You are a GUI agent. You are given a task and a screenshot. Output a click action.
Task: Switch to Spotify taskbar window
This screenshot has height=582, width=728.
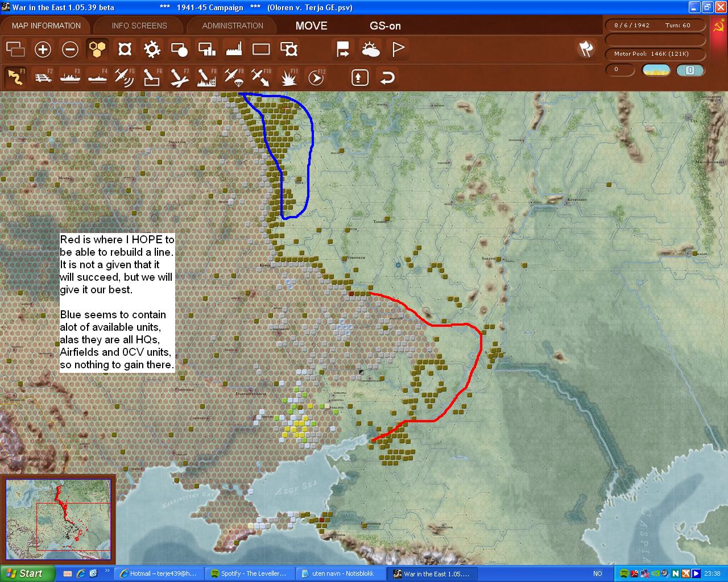click(250, 573)
